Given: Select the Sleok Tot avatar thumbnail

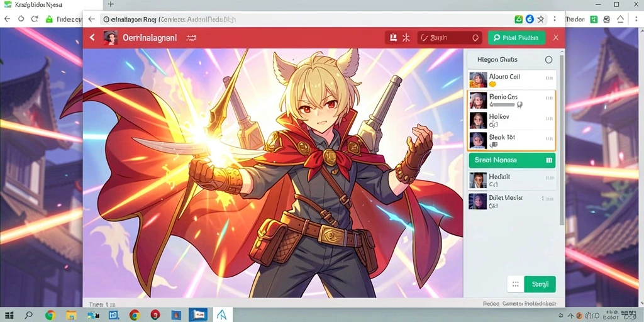Looking at the screenshot, I should (478, 140).
